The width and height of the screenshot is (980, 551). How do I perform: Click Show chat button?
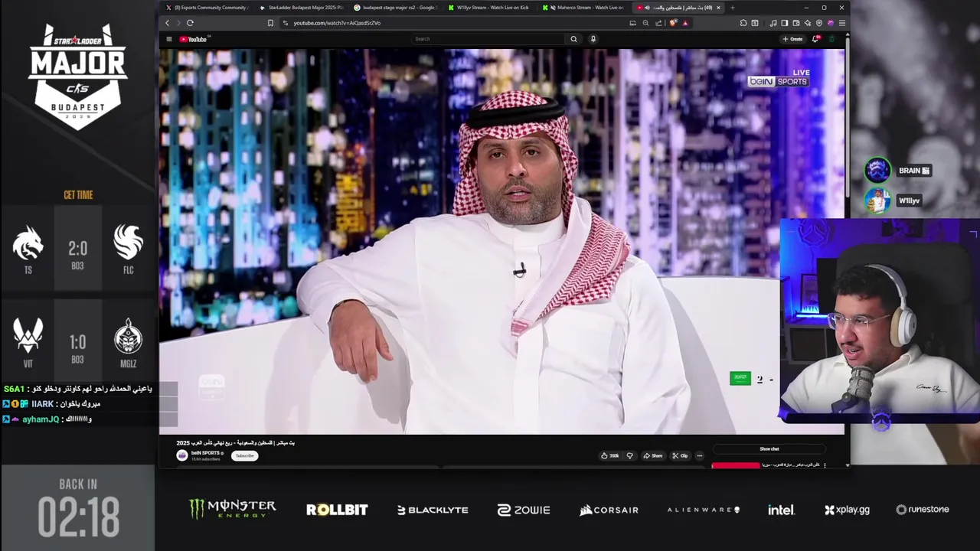(x=769, y=449)
